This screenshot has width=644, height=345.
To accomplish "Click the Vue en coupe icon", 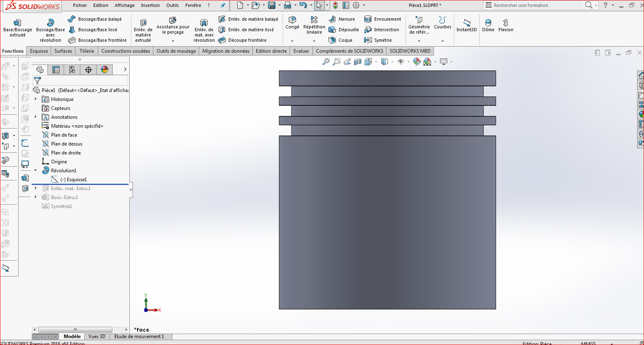I will pos(358,62).
